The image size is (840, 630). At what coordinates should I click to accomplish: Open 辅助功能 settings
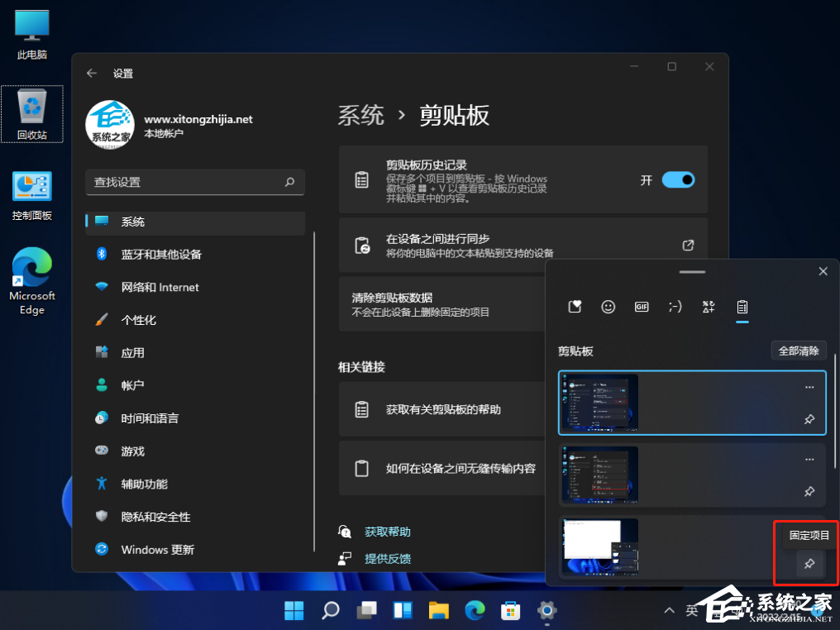pyautogui.click(x=195, y=484)
